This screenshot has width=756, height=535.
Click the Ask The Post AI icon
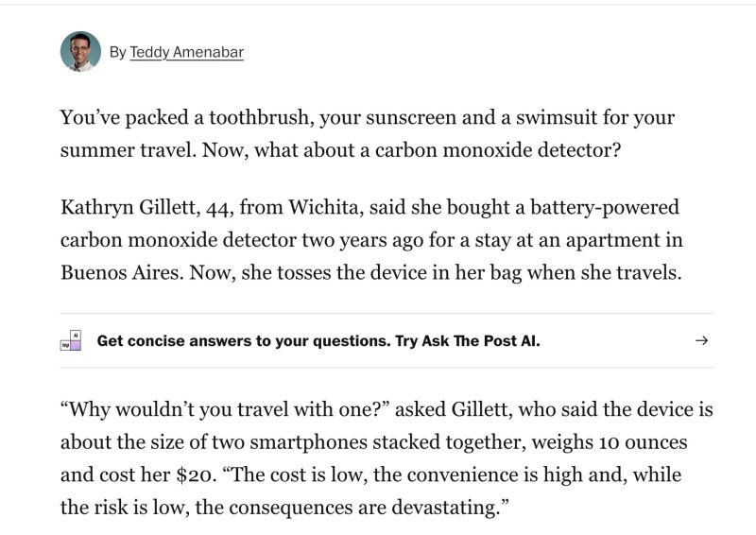click(x=71, y=340)
